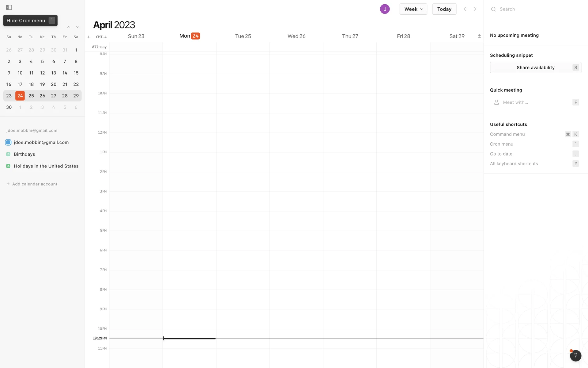Open All keyboard shortcuts entry
This screenshot has width=588, height=368.
pos(514,164)
